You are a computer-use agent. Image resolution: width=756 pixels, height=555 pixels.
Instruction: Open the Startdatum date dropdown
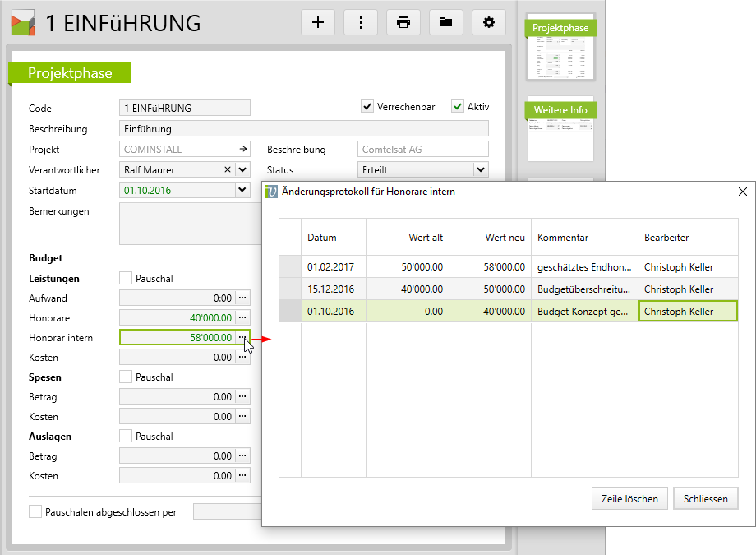click(x=242, y=190)
